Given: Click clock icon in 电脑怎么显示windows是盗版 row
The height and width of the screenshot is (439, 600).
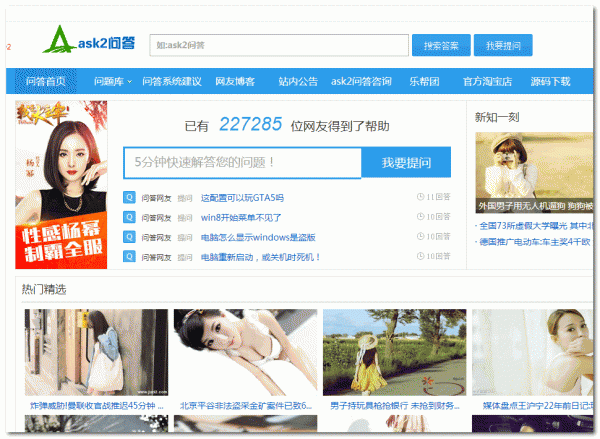Looking at the screenshot, I should (420, 237).
